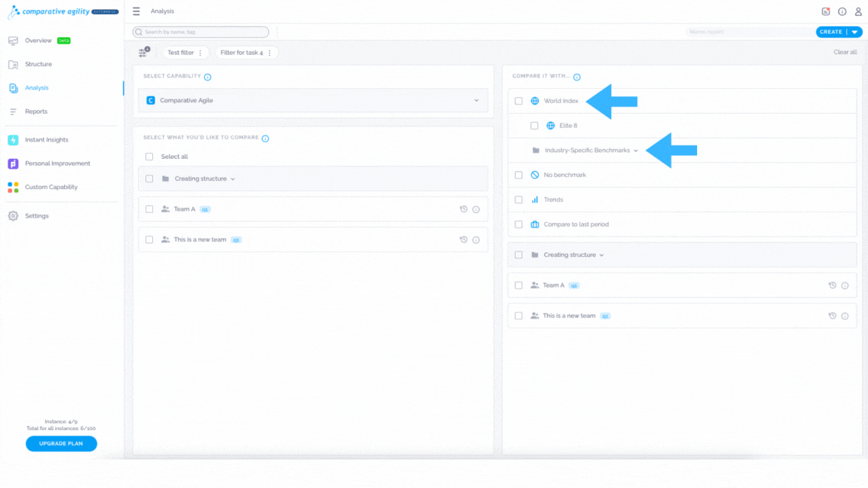Open the filter settings sliders icon

(x=143, y=52)
